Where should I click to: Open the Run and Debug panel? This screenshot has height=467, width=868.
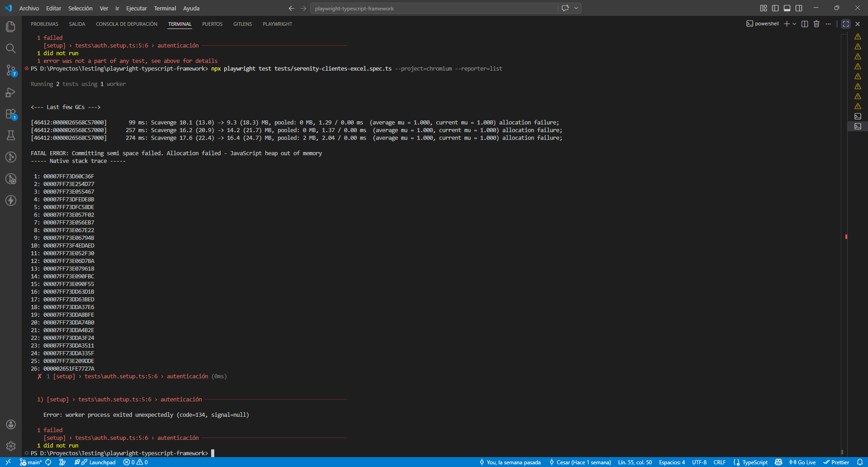11,92
